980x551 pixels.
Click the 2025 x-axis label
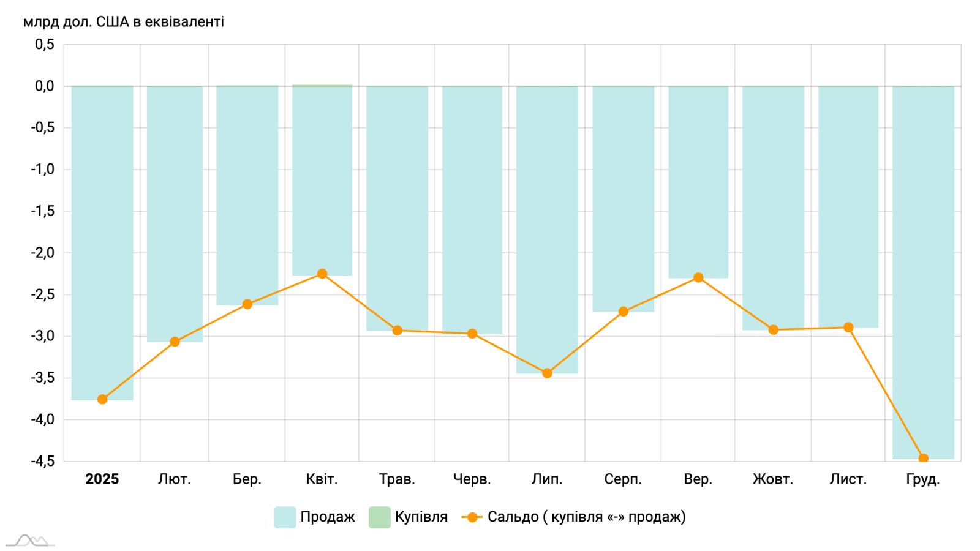pos(102,479)
